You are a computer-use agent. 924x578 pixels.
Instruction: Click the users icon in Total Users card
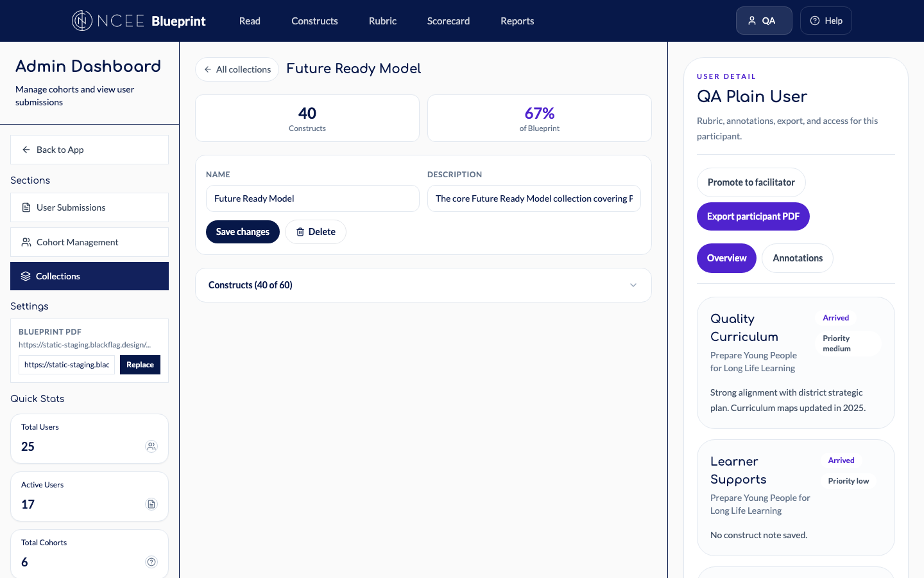[151, 446]
